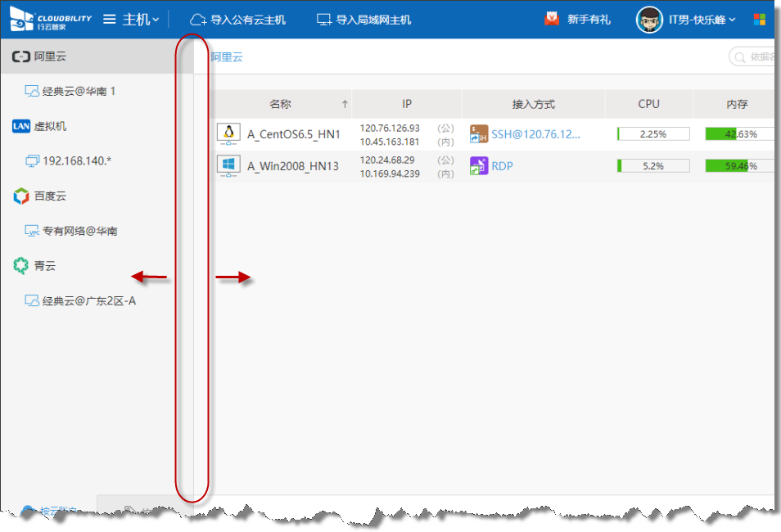Click the LAN monitor import icon
This screenshot has width=781, height=532.
click(x=324, y=20)
